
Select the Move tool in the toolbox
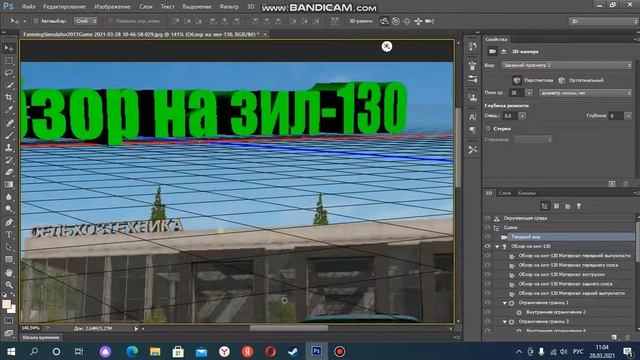9,48
